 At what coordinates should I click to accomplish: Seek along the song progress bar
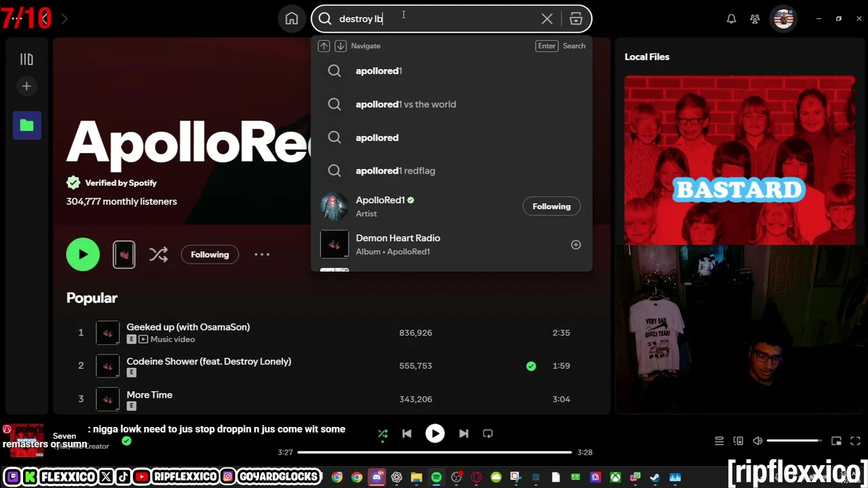point(435,452)
